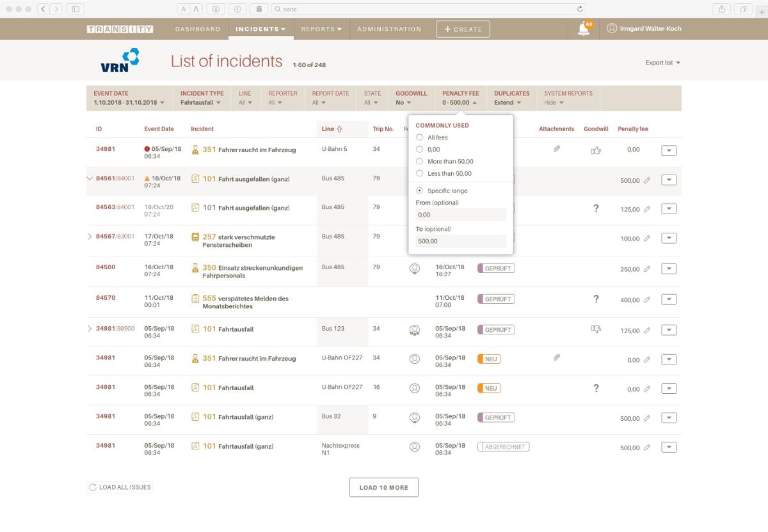
Task: Open the Reporter filter dropdown
Action: [282, 98]
